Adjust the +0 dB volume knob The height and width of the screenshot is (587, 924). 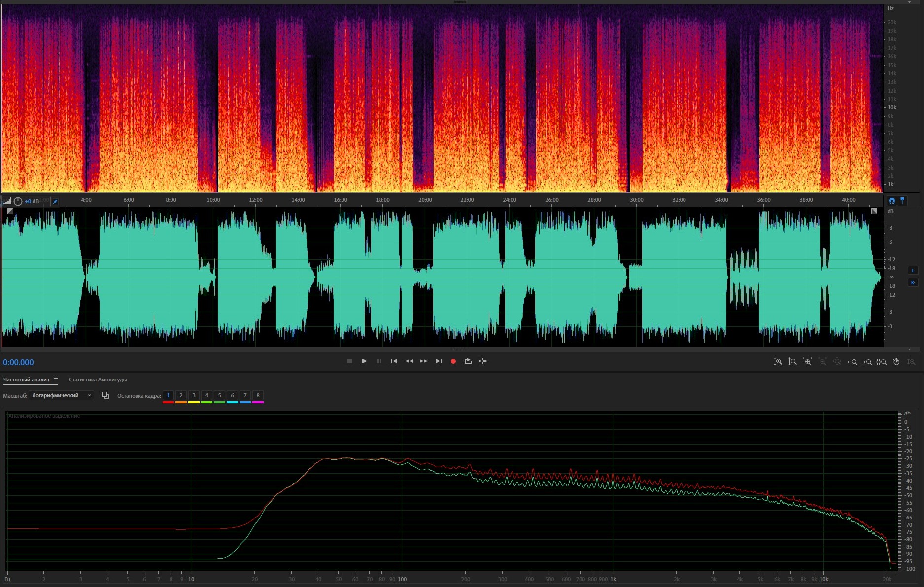[x=18, y=201]
